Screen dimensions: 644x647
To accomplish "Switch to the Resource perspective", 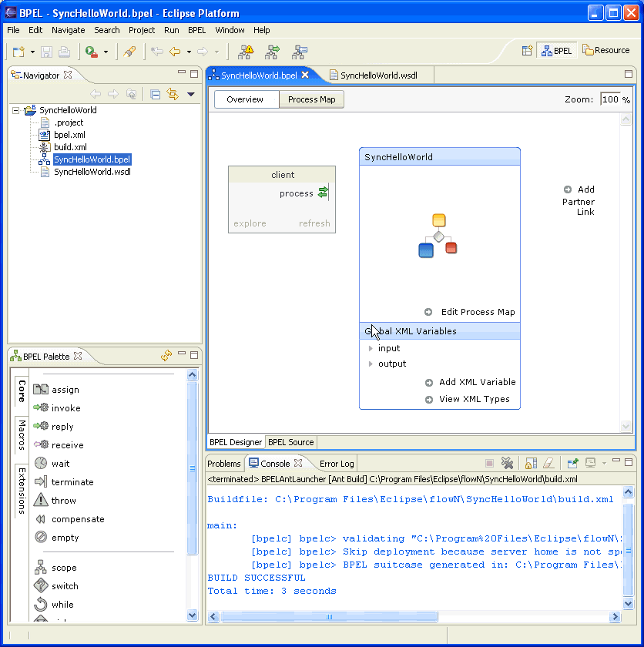I will pyautogui.click(x=605, y=50).
